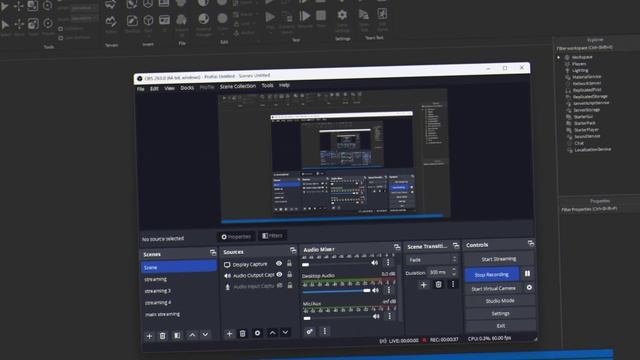
Task: Show the Audio Input Capture source
Action: [280, 285]
